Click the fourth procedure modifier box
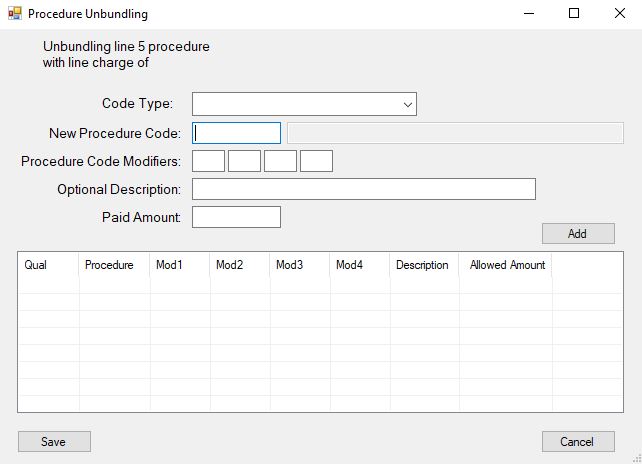The width and height of the screenshot is (642, 464). point(316,161)
